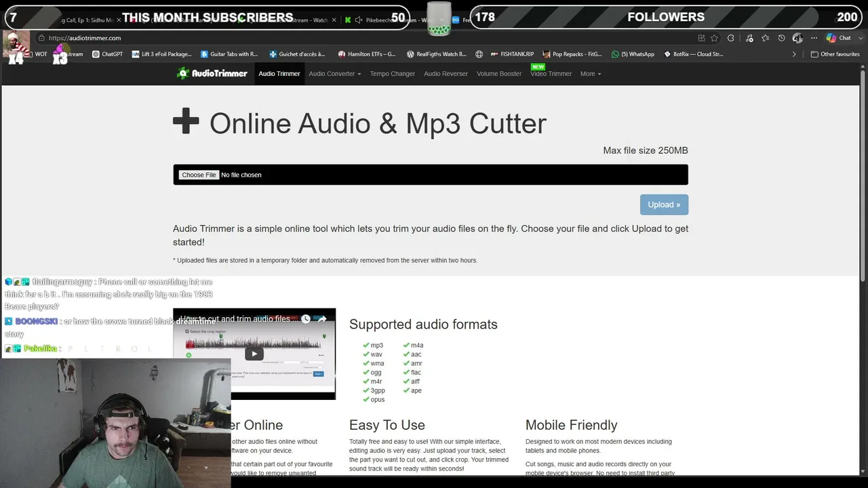Open the Lift 3 eFoil Package bookmark
Screen dimensions: 868x488
(162, 54)
